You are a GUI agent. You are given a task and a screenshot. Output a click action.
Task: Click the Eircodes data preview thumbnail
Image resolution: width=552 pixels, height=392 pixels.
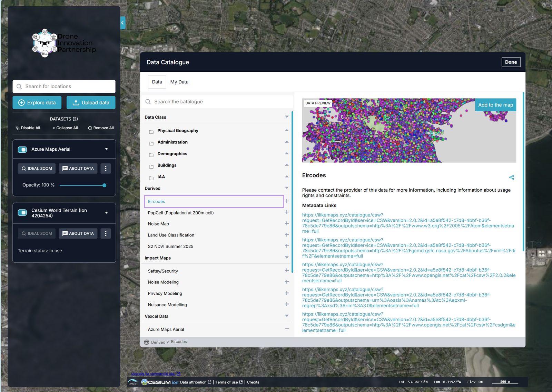coord(409,131)
